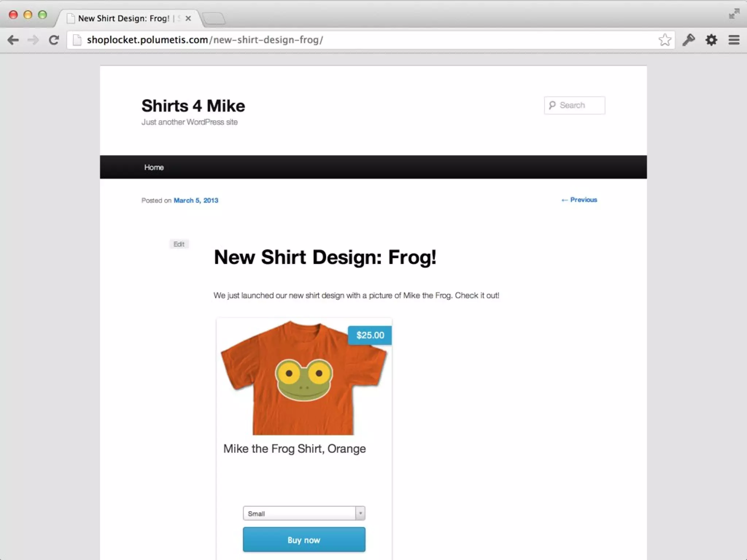Close the New Shirt Design tab
747x560 pixels.
[188, 19]
